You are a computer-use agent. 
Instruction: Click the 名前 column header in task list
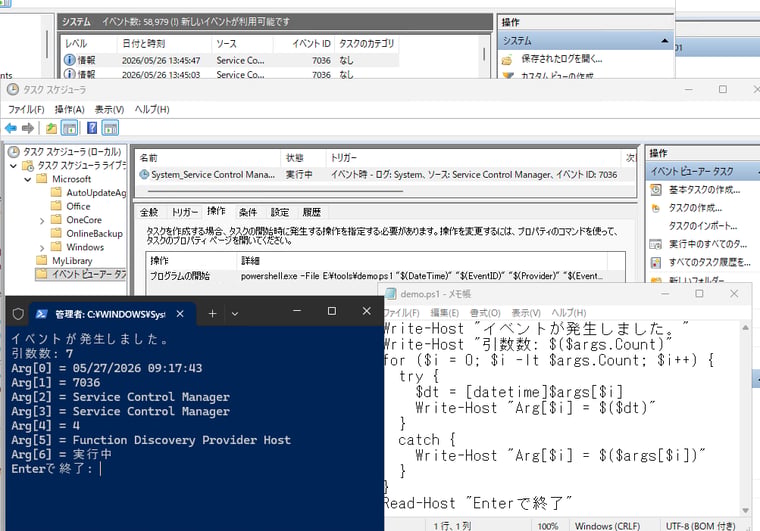207,158
